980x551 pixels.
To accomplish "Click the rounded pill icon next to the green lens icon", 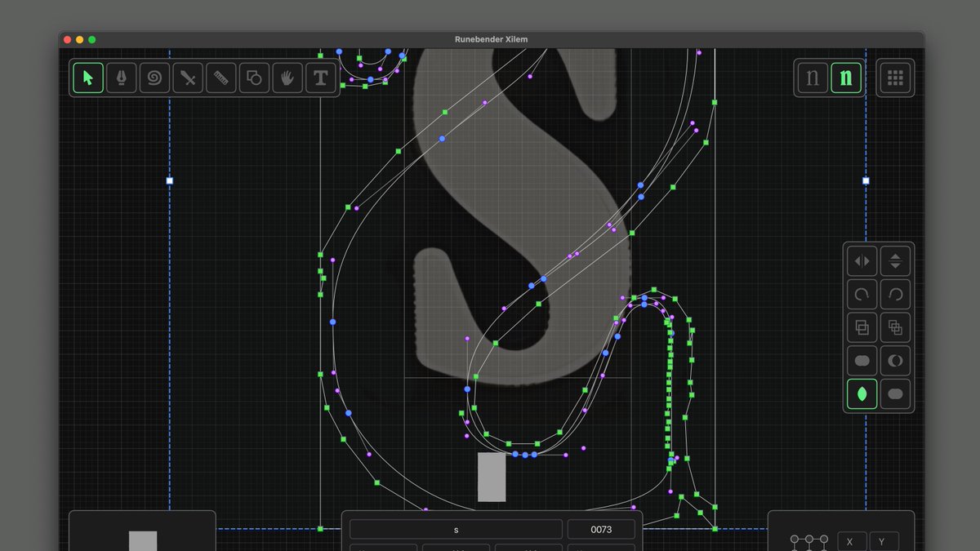I will click(x=895, y=394).
